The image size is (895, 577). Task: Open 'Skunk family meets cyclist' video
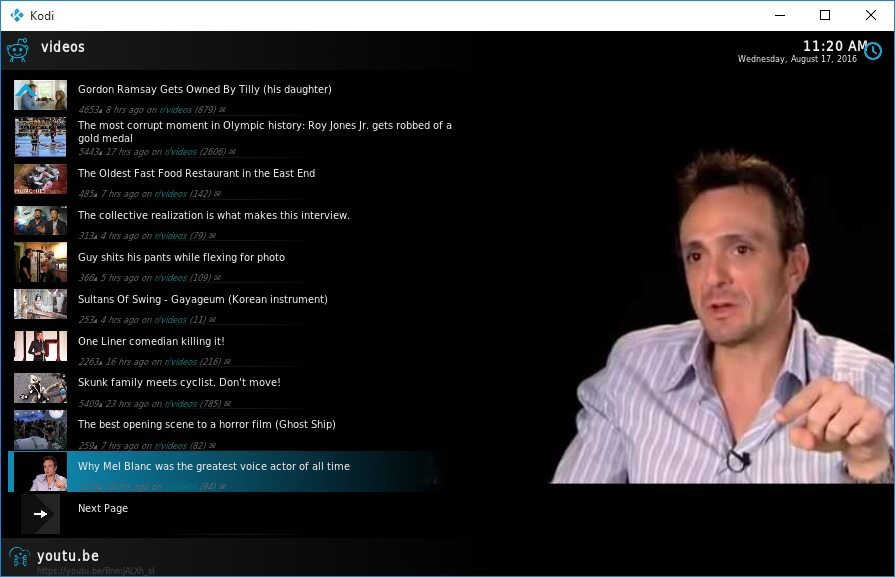(x=179, y=382)
